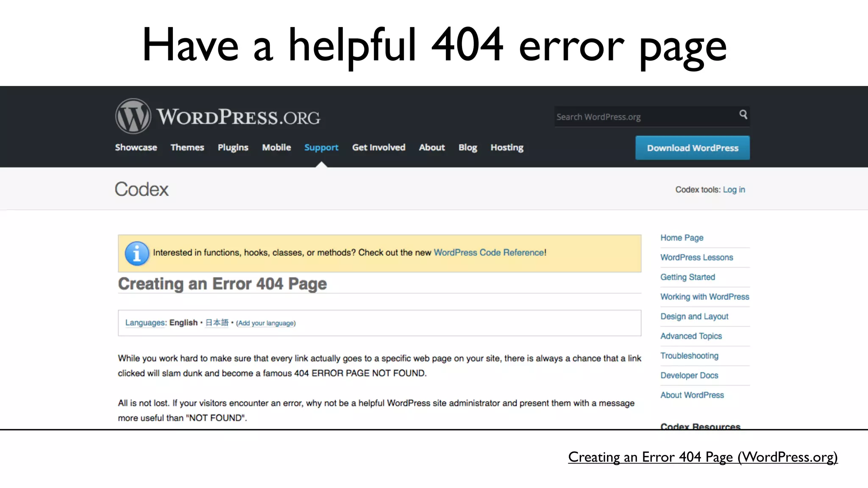Click the blue info icon
Viewport: 868px width, 488px height.
(x=136, y=253)
